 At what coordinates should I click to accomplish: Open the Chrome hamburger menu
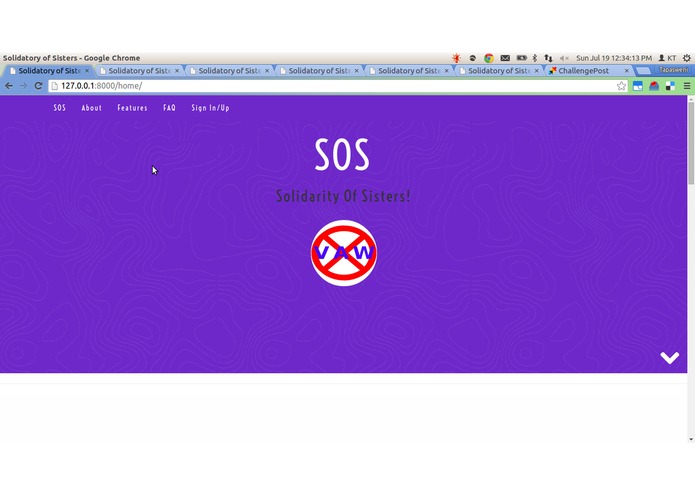[687, 86]
